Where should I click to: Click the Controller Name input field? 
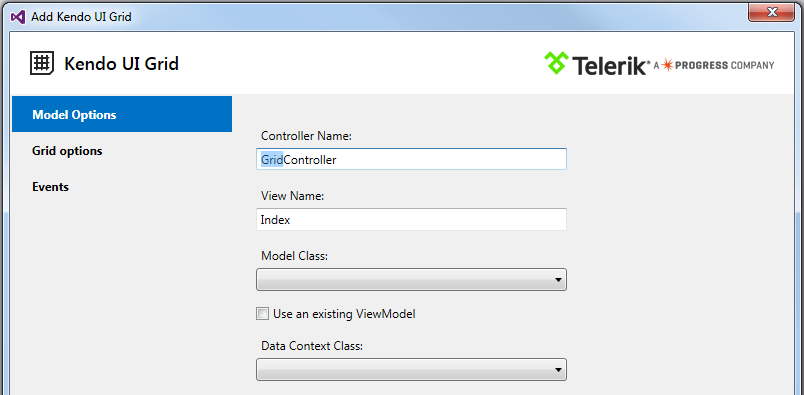point(411,160)
